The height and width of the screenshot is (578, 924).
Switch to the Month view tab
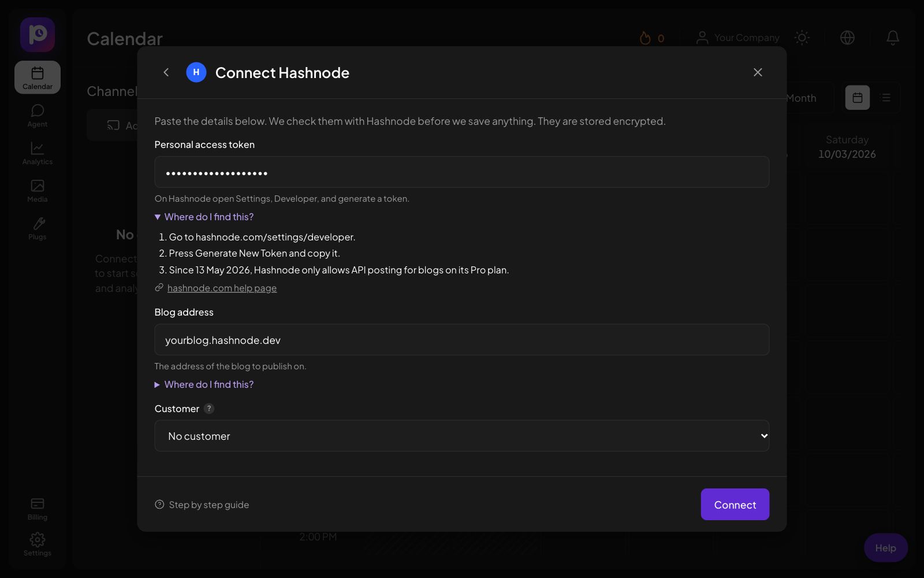click(802, 98)
